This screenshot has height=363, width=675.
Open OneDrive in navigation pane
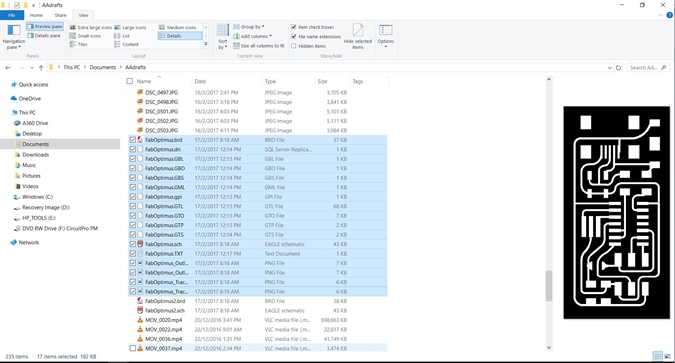26,99
